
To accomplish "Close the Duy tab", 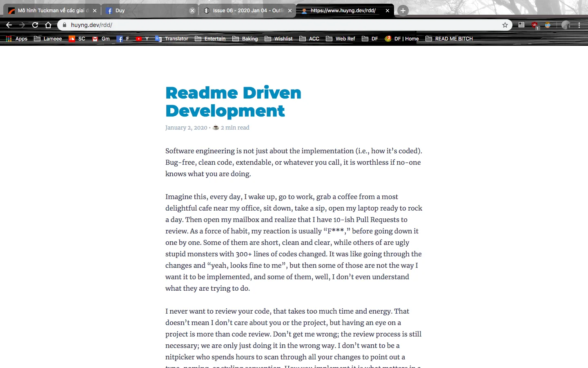I will pos(192,11).
